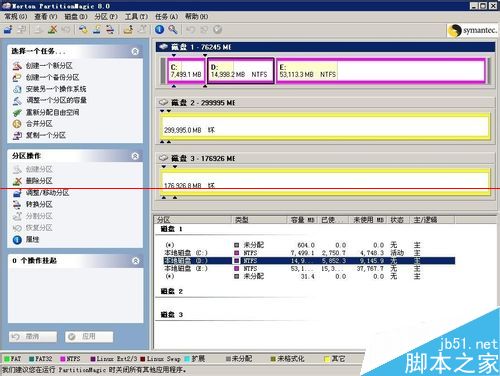The width and height of the screenshot is (500, 376).
Task: Select the highlighted 本地磁盘 (D:) row
Action: click(x=309, y=261)
